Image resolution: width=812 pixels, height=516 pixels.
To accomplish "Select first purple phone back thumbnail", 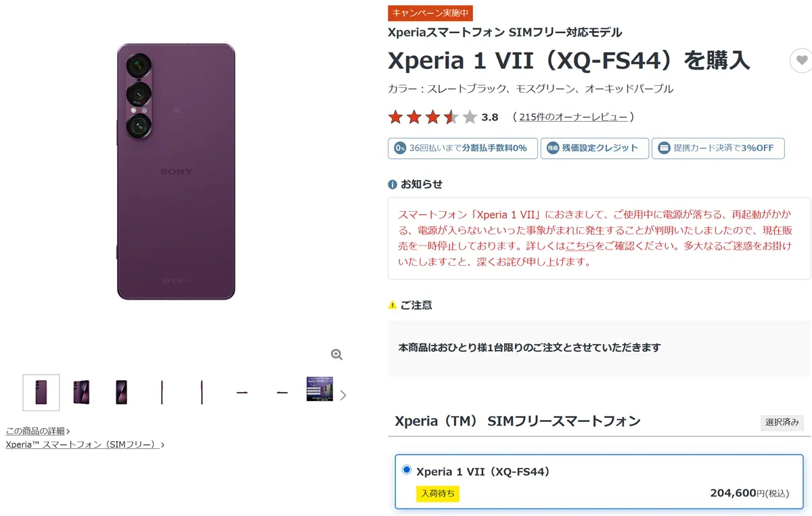I will pos(41,393).
